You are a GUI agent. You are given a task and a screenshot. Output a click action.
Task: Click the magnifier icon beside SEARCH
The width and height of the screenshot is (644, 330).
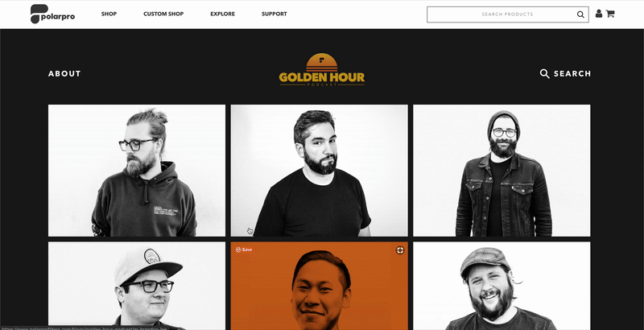pos(545,73)
